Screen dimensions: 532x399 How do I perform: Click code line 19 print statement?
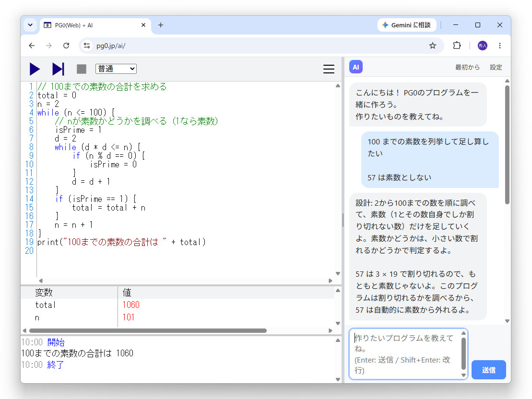121,242
